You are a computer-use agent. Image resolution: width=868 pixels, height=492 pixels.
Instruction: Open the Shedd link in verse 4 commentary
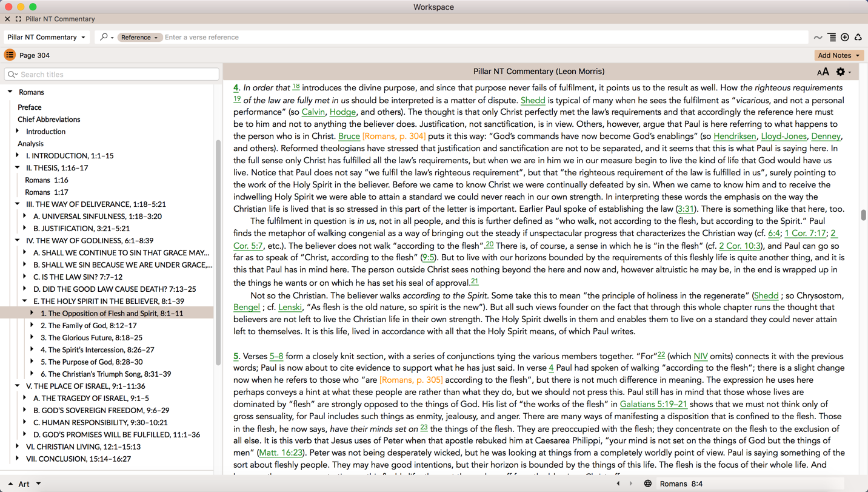tap(533, 101)
